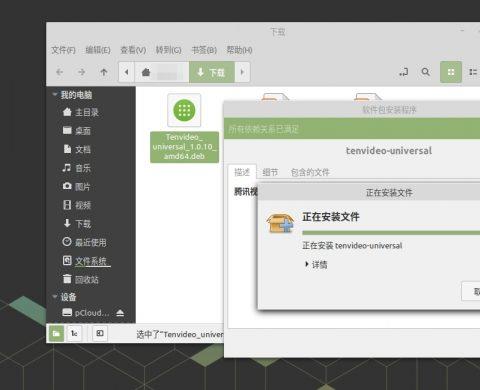The width and height of the screenshot is (480, 390).
Task: Click the path bar left scroll arrow
Action: (x=126, y=72)
